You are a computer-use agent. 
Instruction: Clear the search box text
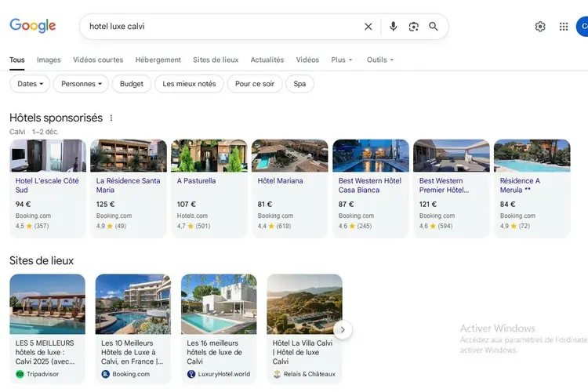click(368, 27)
